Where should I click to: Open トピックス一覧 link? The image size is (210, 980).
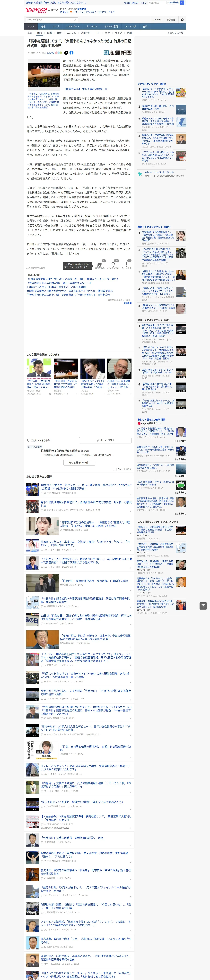175,33
